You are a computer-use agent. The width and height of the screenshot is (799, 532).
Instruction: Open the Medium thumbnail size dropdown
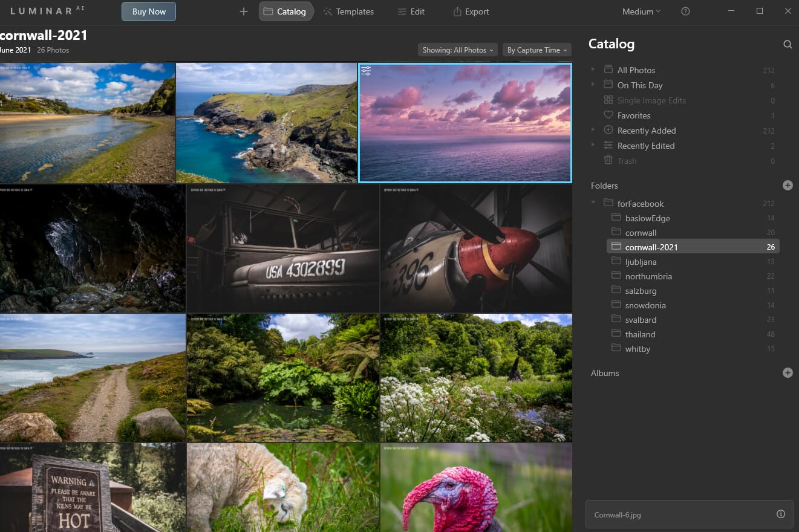point(641,11)
